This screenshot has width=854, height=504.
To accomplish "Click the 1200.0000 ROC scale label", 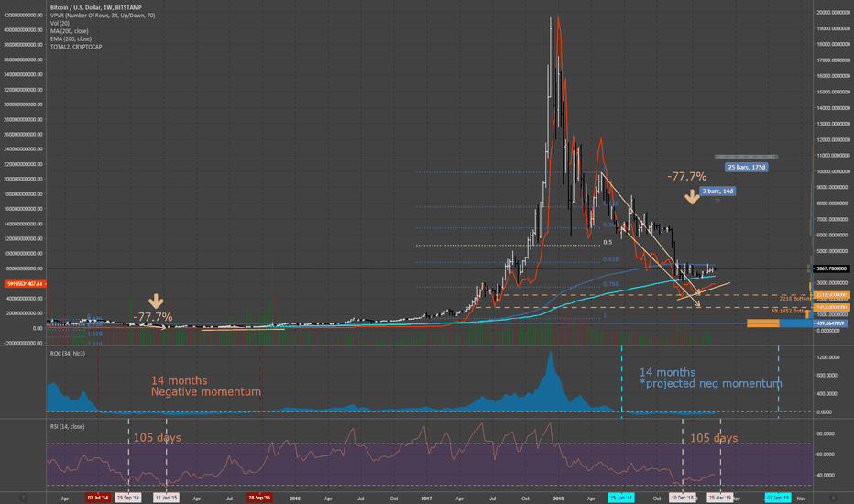I will pyautogui.click(x=827, y=357).
